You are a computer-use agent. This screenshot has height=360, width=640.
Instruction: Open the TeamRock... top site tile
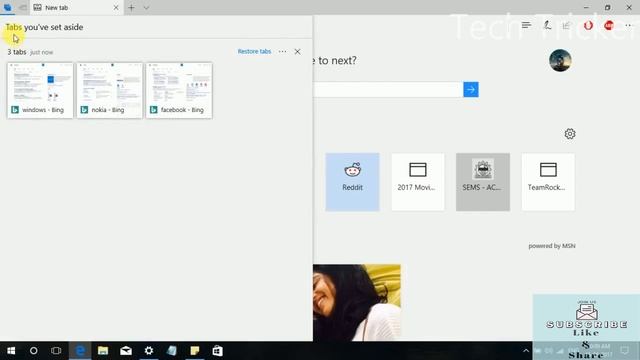tap(548, 182)
